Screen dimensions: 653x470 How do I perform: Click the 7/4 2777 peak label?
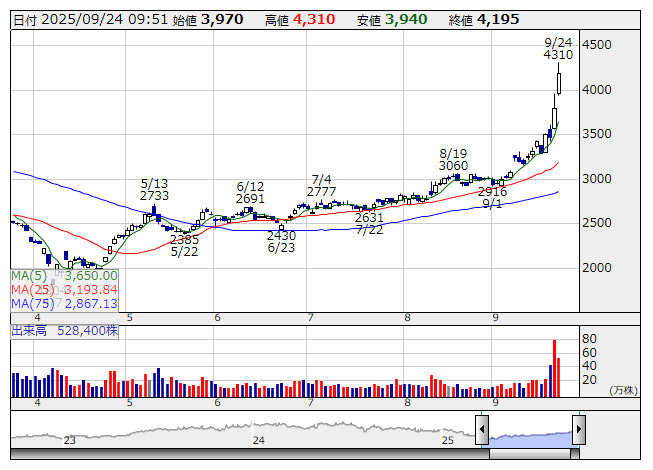click(x=321, y=186)
